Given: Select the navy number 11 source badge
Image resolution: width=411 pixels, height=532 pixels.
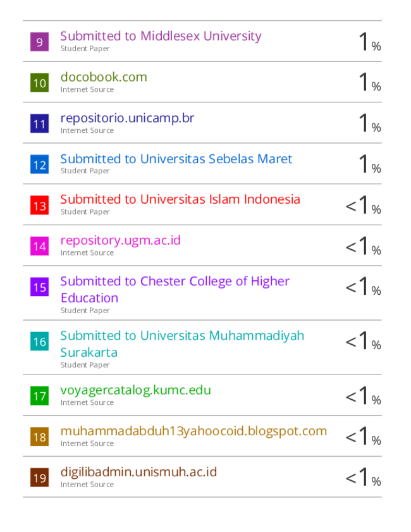Looking at the screenshot, I should 39,123.
